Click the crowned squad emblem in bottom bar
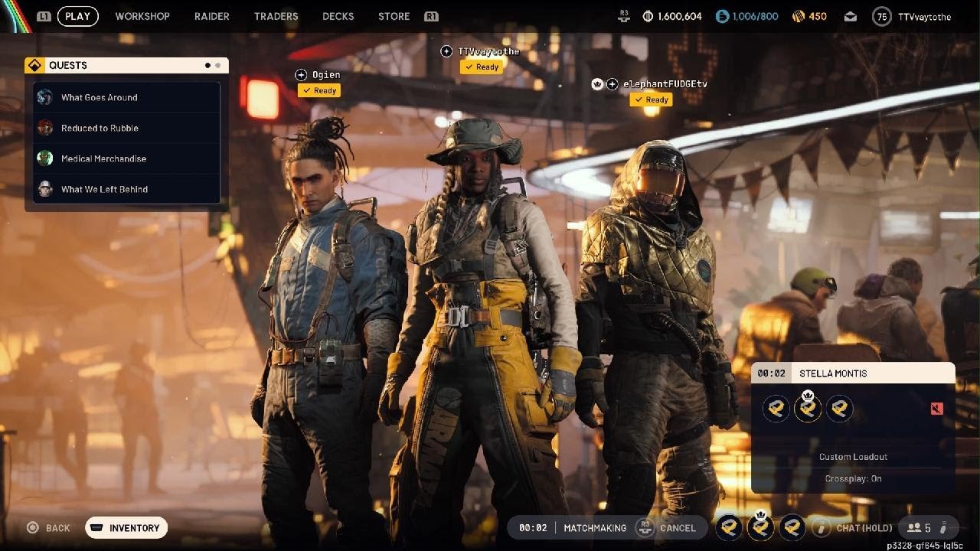 click(761, 527)
